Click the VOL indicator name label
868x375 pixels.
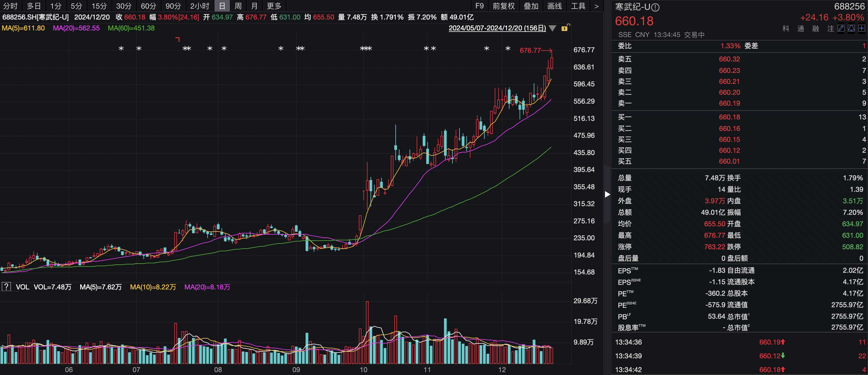(x=22, y=287)
